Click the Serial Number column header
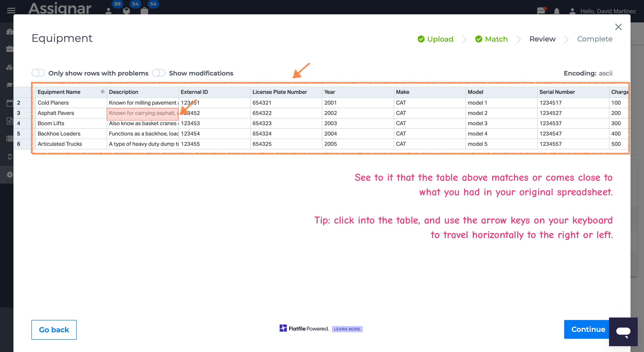Viewport: 644px width, 352px height. (x=573, y=92)
